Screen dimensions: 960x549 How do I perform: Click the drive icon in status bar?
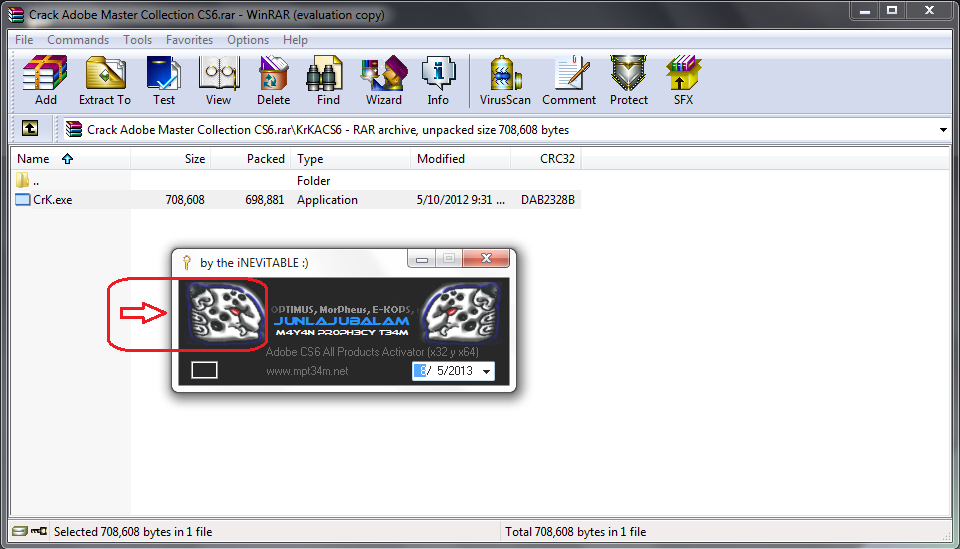[20, 531]
